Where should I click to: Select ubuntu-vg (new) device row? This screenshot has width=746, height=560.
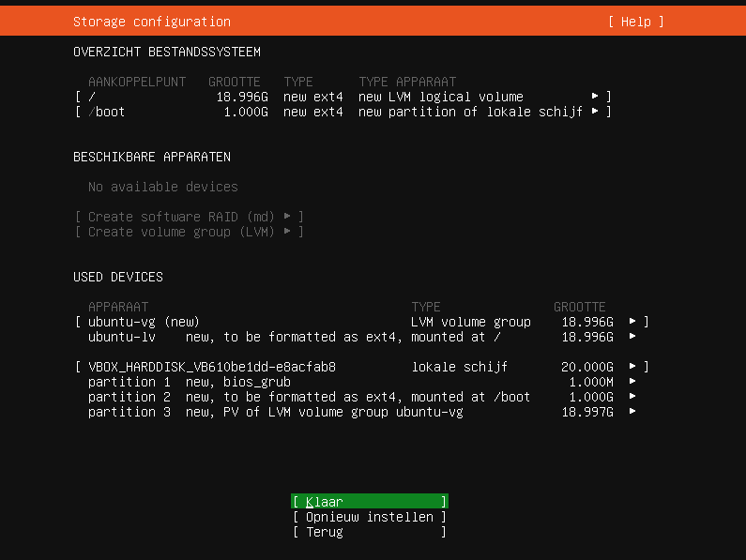361,322
